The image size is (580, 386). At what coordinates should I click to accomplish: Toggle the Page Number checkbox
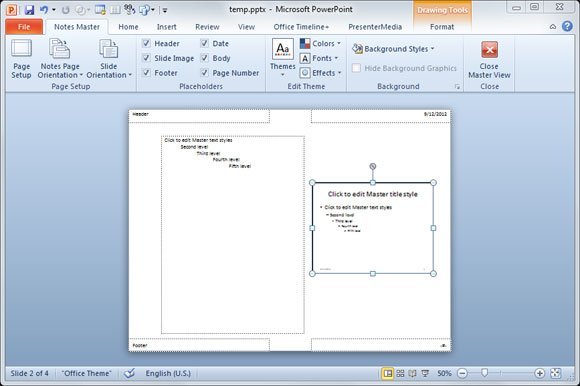tap(204, 73)
